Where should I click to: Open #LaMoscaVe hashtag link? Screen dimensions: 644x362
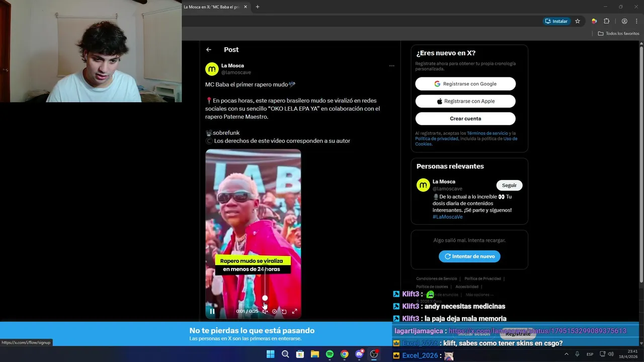[x=447, y=217]
